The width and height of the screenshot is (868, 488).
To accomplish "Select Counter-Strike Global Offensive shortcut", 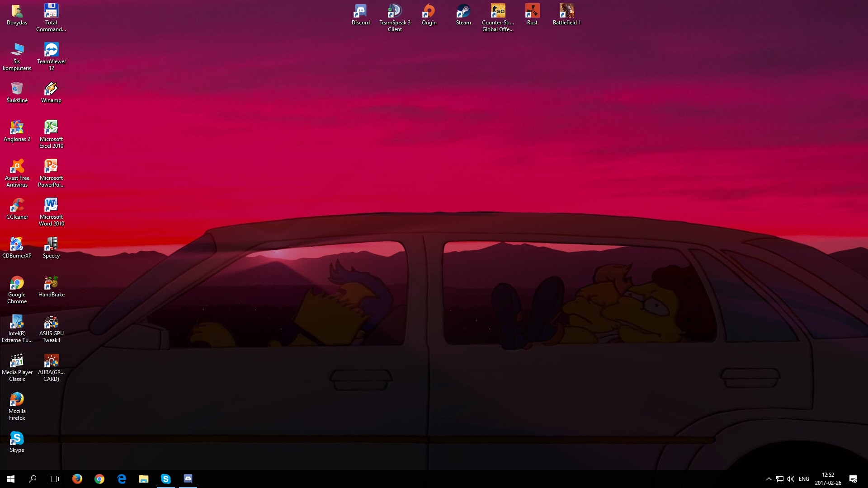I will pyautogui.click(x=498, y=18).
